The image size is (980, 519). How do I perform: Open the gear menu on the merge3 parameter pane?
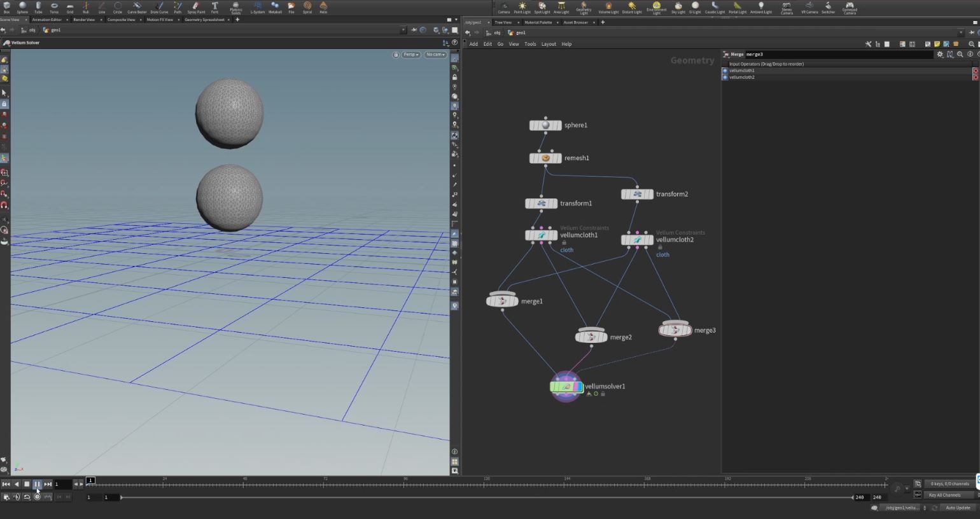coord(940,54)
